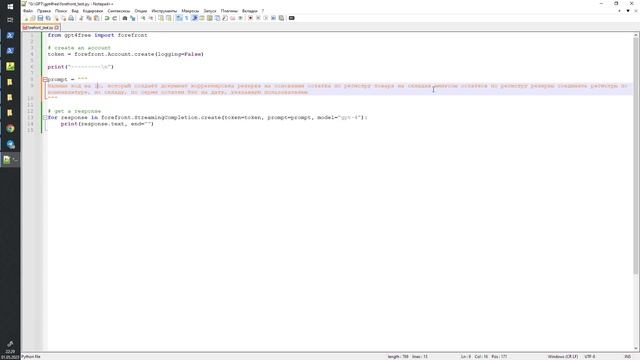Toggle synchronized vertical scrolling
The image size is (640, 360).
(161, 18)
